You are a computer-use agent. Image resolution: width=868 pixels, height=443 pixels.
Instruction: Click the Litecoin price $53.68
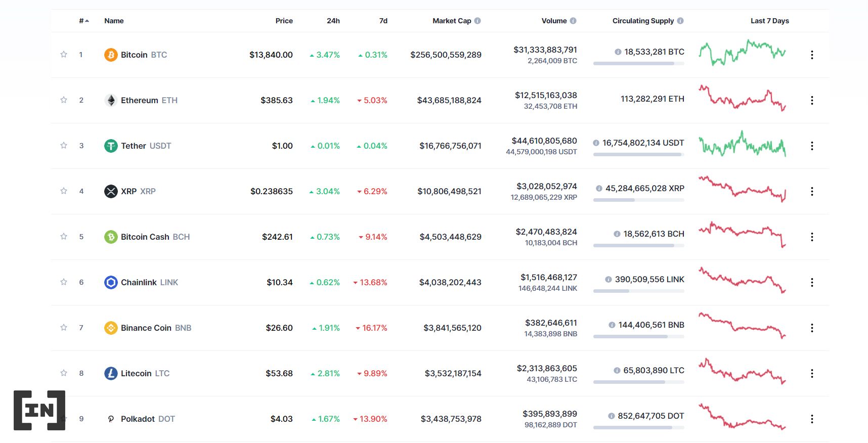coord(279,373)
